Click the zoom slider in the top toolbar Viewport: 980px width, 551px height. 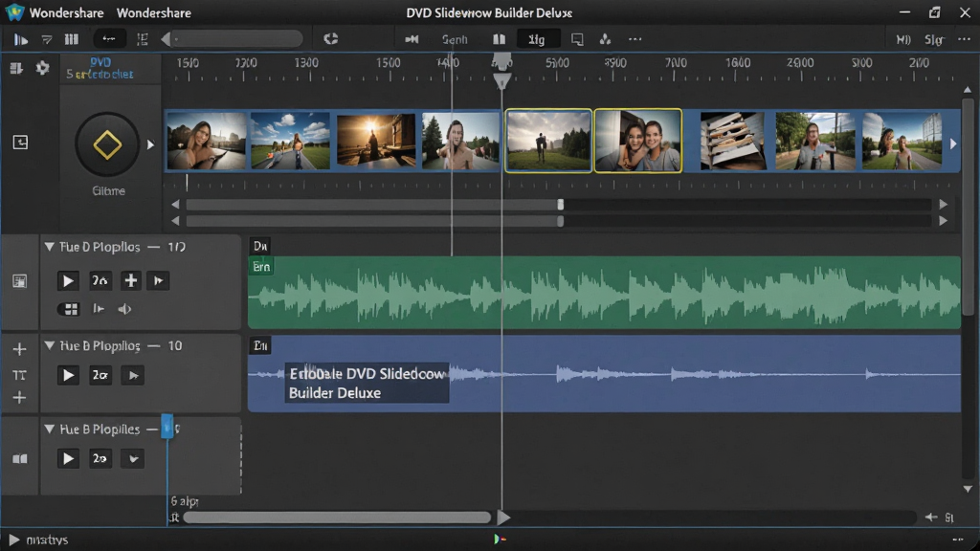237,39
